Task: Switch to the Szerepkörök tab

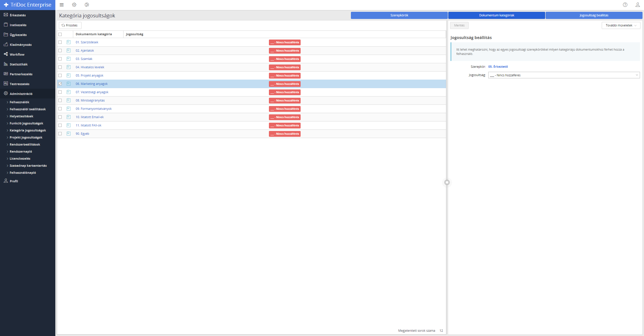Action: click(x=399, y=15)
